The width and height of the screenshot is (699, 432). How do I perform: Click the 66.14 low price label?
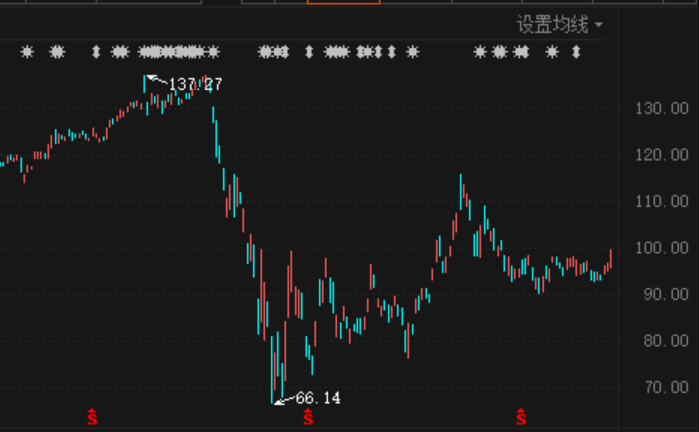318,398
